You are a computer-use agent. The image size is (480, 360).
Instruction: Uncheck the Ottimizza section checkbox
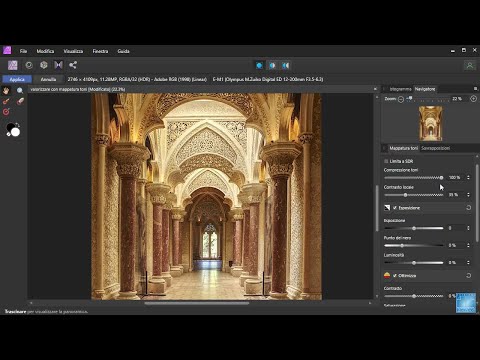tap(395, 276)
